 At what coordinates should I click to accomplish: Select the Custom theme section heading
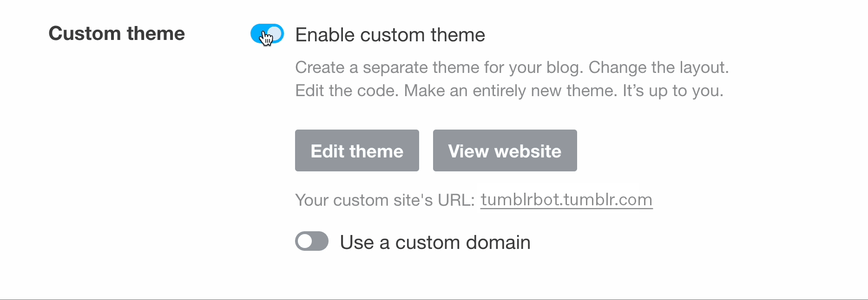click(117, 33)
